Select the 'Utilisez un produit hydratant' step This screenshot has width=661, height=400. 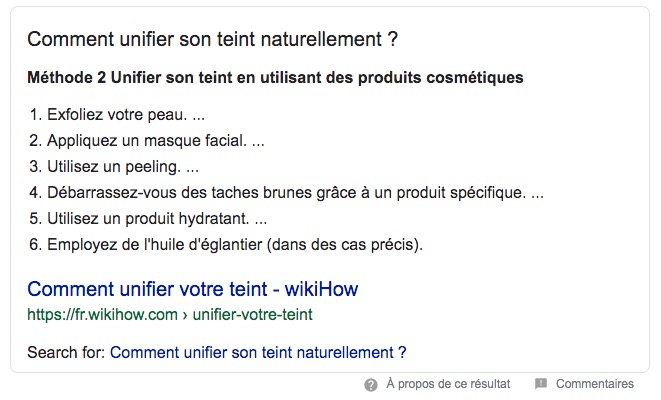pyautogui.click(x=144, y=218)
